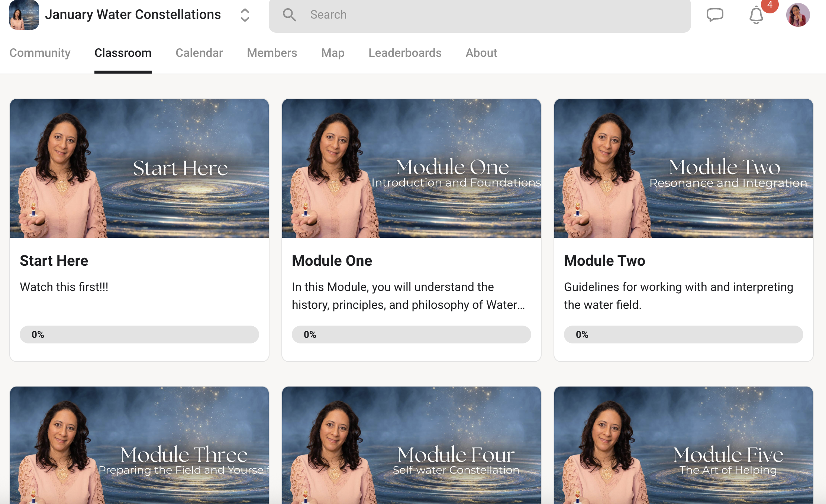The height and width of the screenshot is (504, 826).
Task: Click the Module One title link
Action: pos(332,261)
